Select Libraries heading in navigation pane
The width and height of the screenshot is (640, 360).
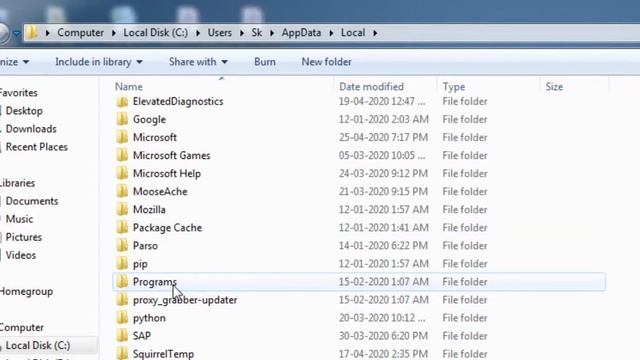17,183
